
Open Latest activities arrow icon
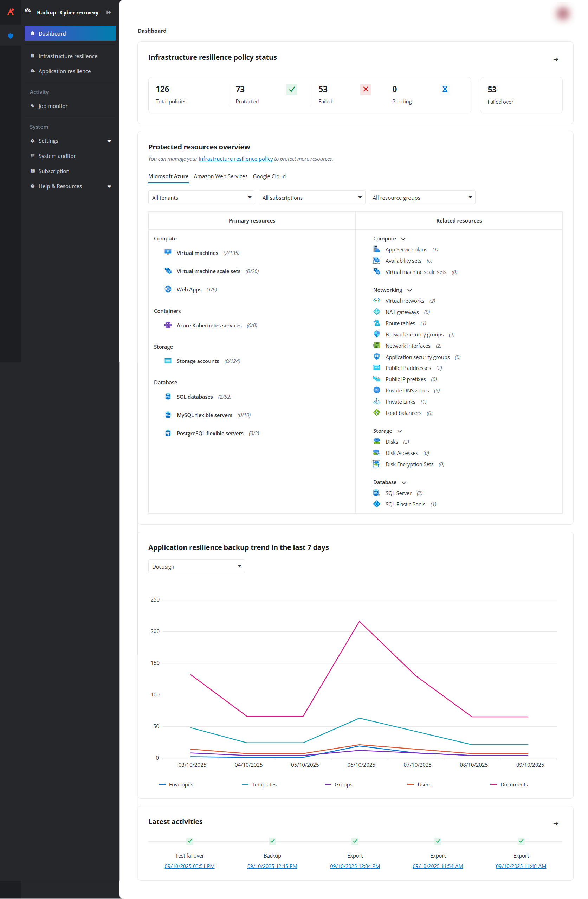click(556, 823)
